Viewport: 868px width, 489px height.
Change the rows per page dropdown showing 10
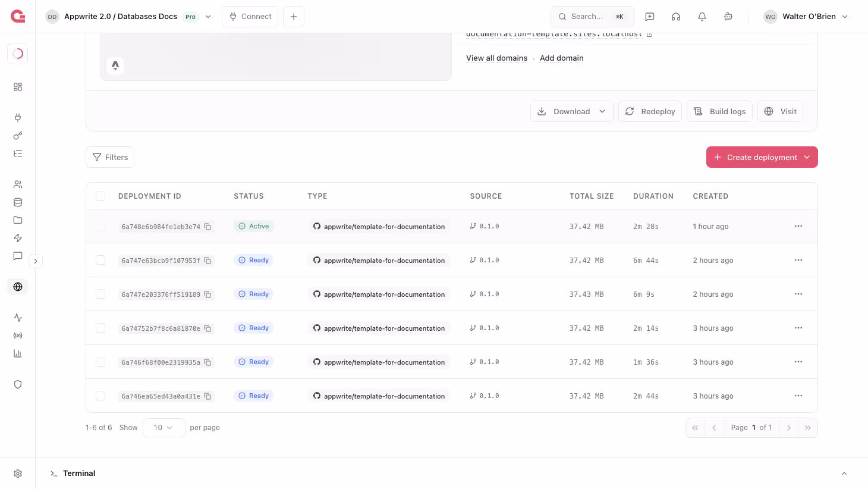163,428
